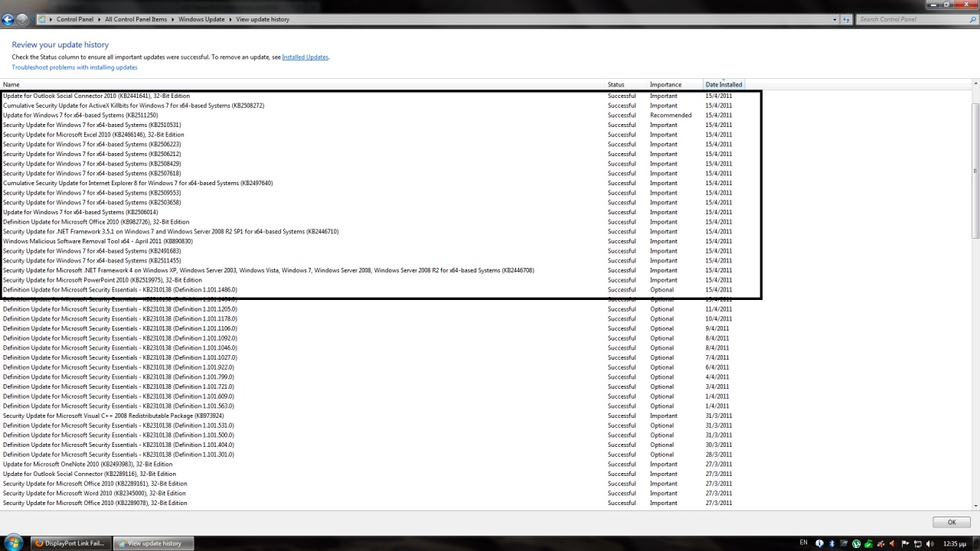Open the Windows Start orb
Screen dimensions: 980x551
click(x=14, y=543)
